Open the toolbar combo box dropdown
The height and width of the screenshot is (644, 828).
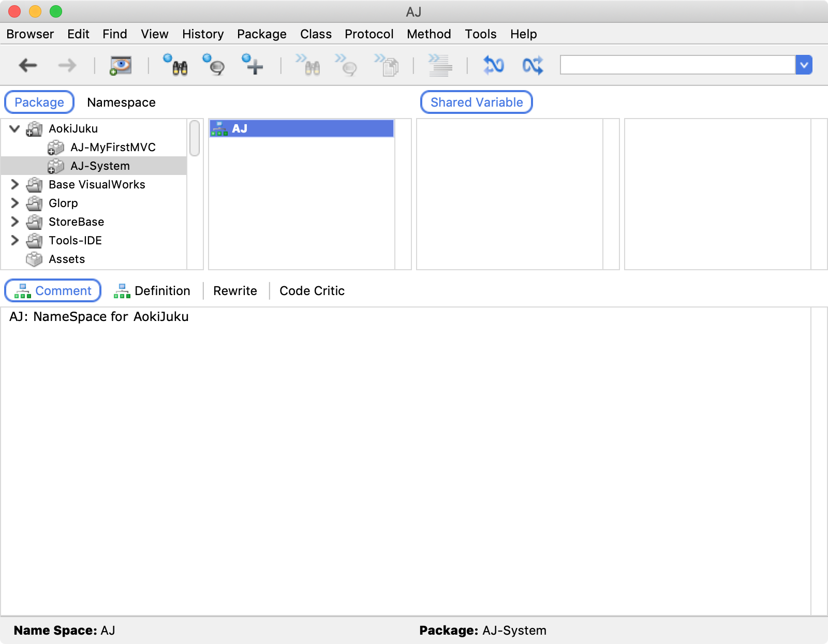tap(804, 65)
